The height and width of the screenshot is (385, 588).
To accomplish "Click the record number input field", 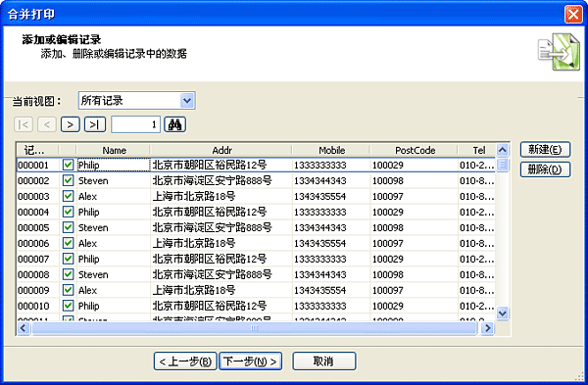I will tap(136, 124).
